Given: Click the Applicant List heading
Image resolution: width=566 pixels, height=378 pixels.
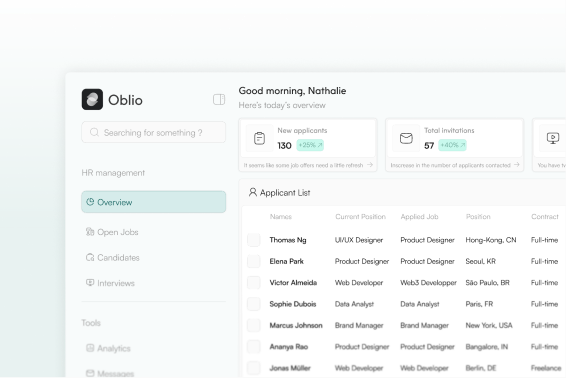Looking at the screenshot, I should (x=285, y=192).
